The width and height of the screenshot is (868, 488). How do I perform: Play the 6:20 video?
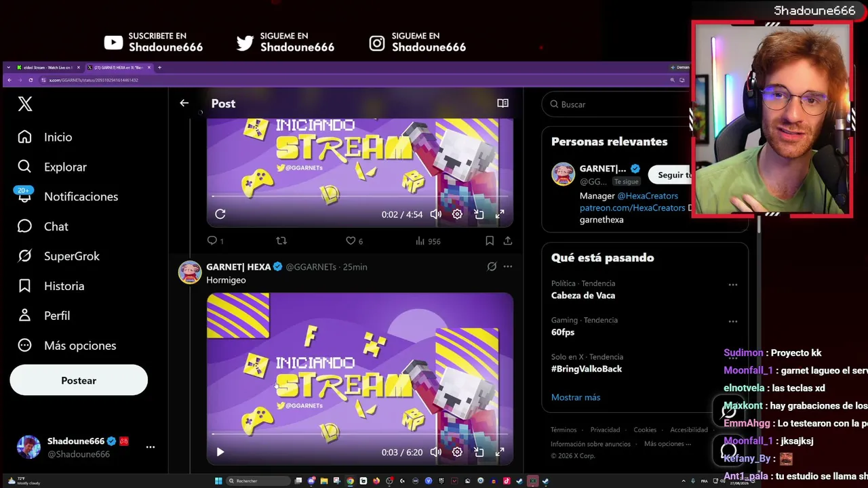point(220,452)
